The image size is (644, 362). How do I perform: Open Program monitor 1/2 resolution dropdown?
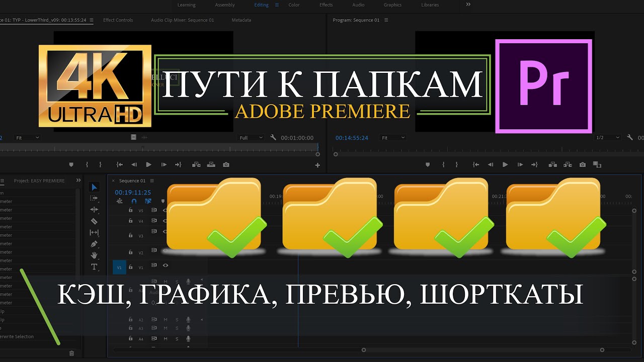pos(607,138)
